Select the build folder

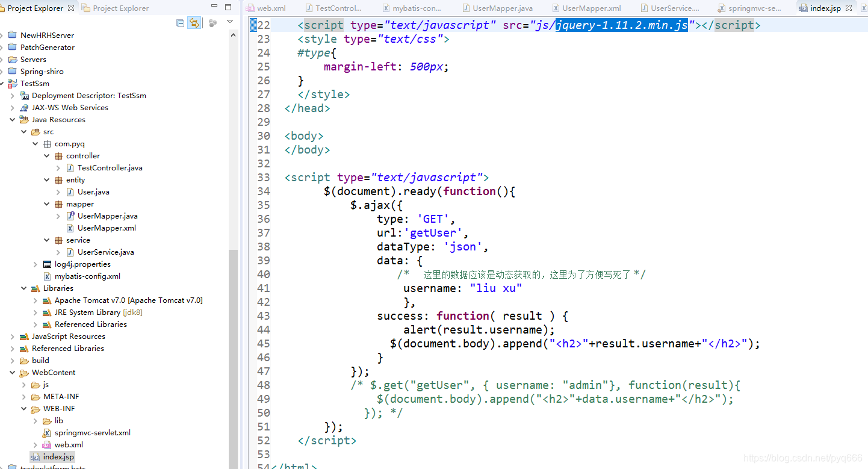click(x=40, y=360)
